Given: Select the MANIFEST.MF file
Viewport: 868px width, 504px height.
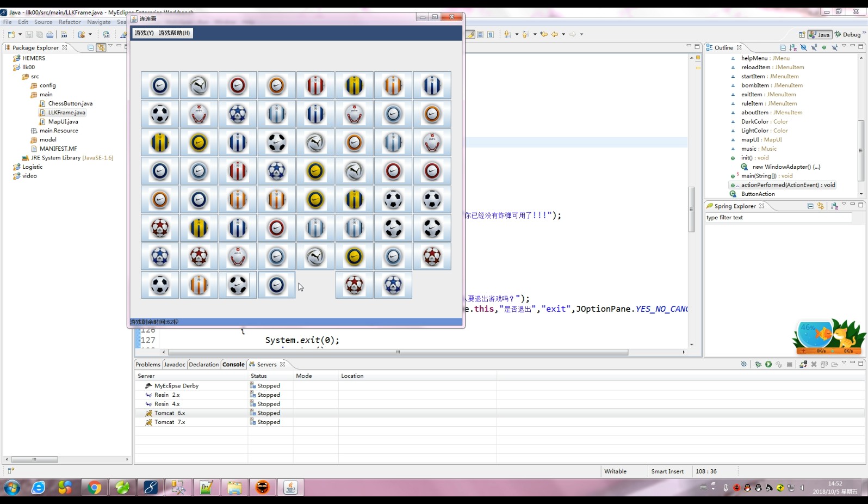Looking at the screenshot, I should pyautogui.click(x=54, y=149).
